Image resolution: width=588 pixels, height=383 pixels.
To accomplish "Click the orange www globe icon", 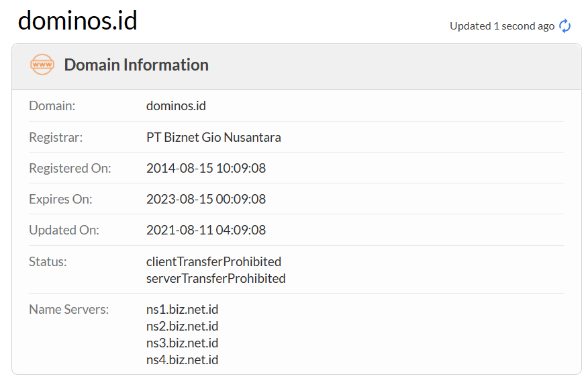I will coord(42,65).
